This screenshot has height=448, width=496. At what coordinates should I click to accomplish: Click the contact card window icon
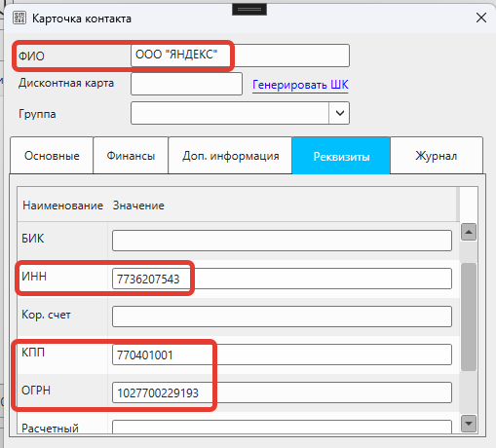coord(19,18)
